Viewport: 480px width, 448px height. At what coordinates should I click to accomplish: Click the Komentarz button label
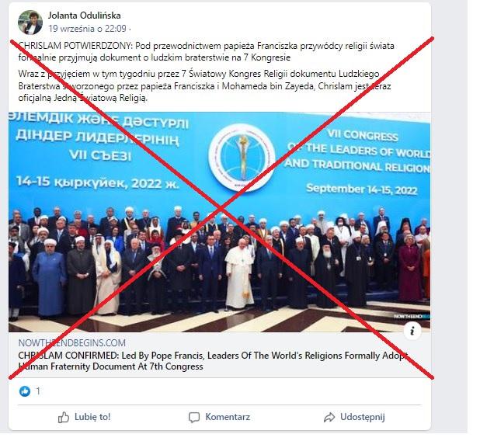tap(228, 417)
